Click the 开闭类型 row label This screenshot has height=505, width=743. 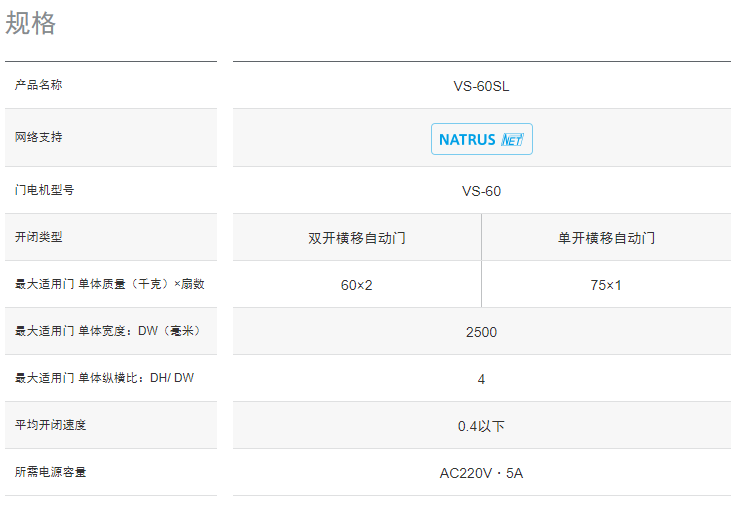pos(39,237)
